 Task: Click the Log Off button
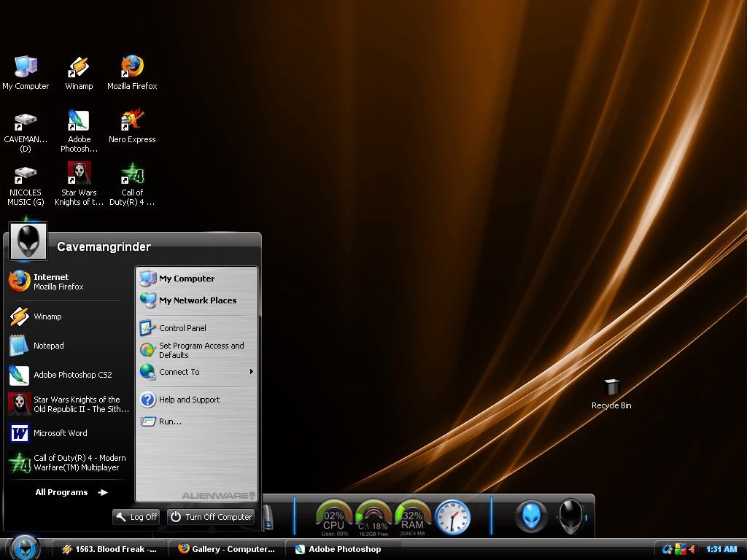(x=136, y=517)
